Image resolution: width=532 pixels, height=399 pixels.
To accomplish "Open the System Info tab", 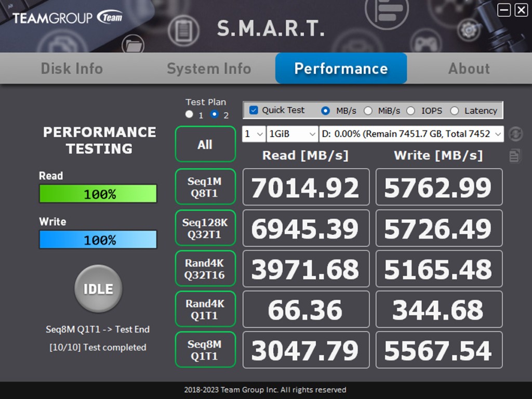I will pos(209,69).
